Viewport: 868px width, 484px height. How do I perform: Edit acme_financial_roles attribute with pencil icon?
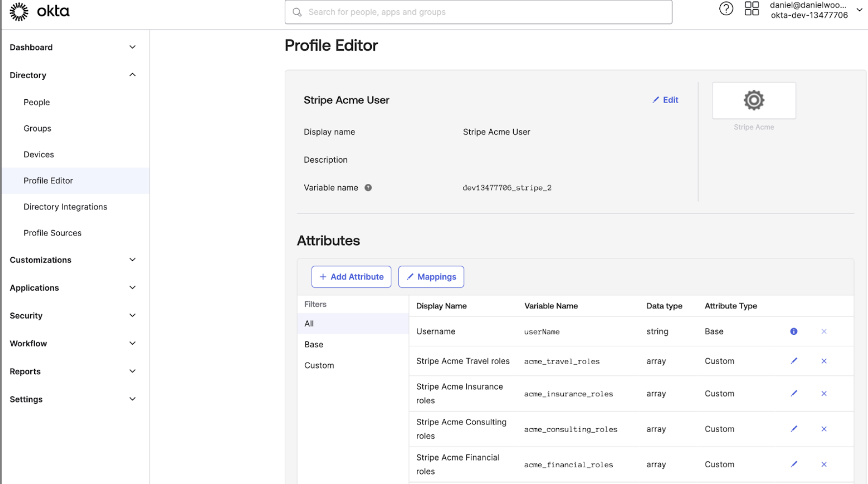[x=794, y=464]
